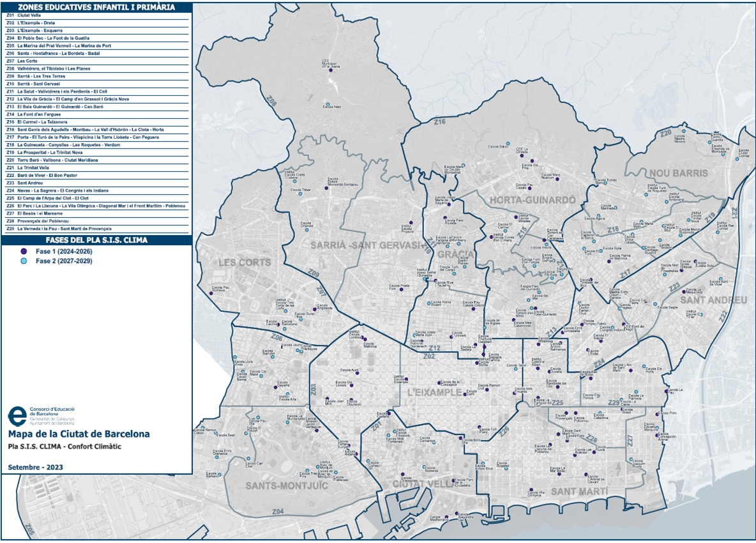
Task: Click the Escola Nabí marker dot
Action: [328, 105]
